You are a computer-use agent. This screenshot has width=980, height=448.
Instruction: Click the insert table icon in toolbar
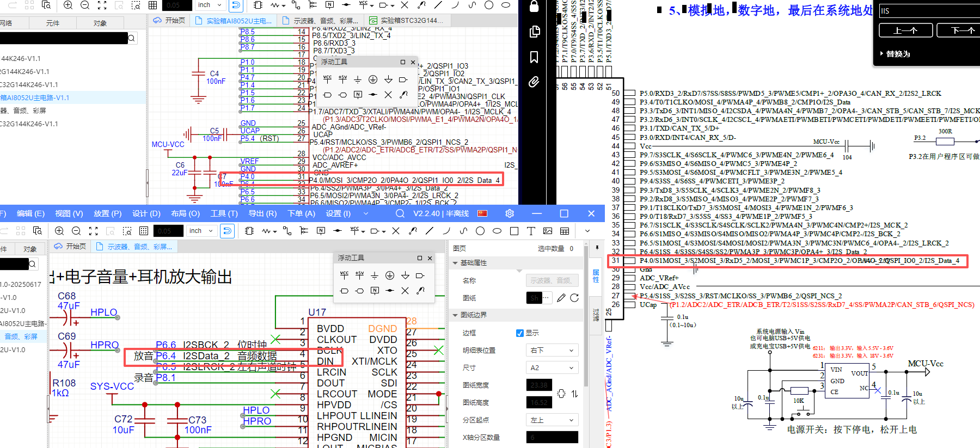pos(565,231)
